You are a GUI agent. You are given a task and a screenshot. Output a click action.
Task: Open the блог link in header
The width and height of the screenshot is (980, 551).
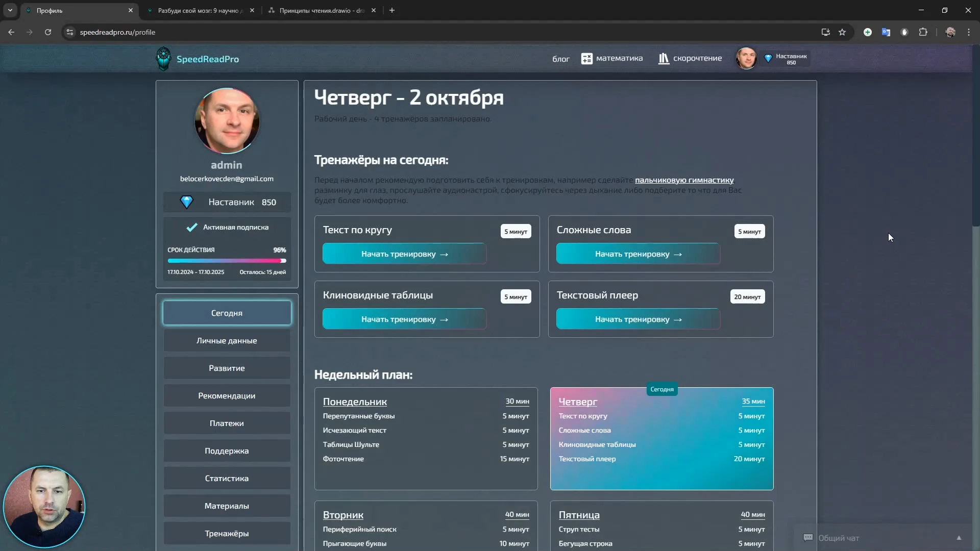pos(560,59)
